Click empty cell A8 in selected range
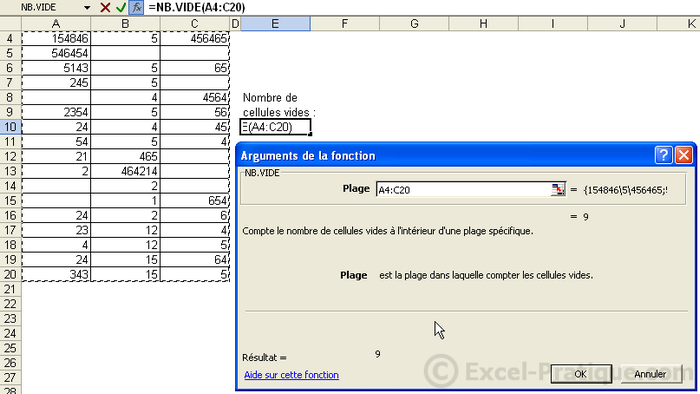This screenshot has width=700, height=394. point(56,97)
